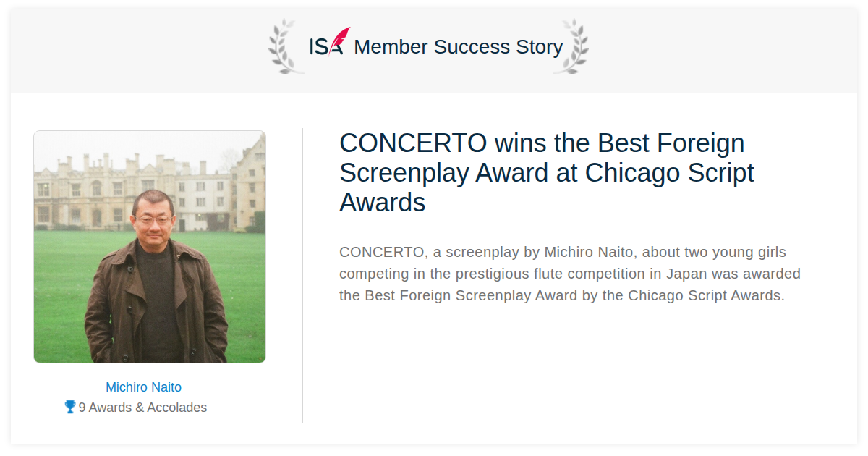Screen dimensions: 868x456
Task: Click the vertical divider between the photo and story
Action: tap(302, 275)
